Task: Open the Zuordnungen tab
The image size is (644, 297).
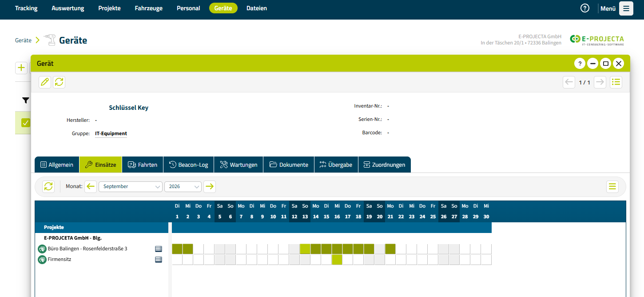Action: pyautogui.click(x=385, y=165)
